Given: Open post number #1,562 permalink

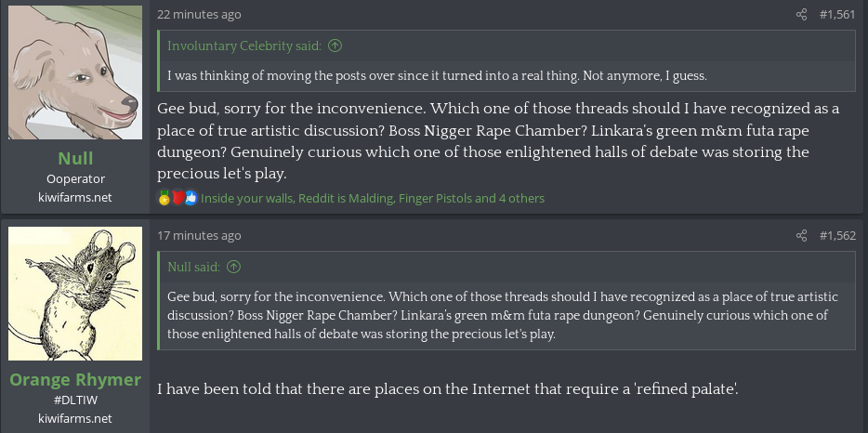Looking at the screenshot, I should (837, 236).
